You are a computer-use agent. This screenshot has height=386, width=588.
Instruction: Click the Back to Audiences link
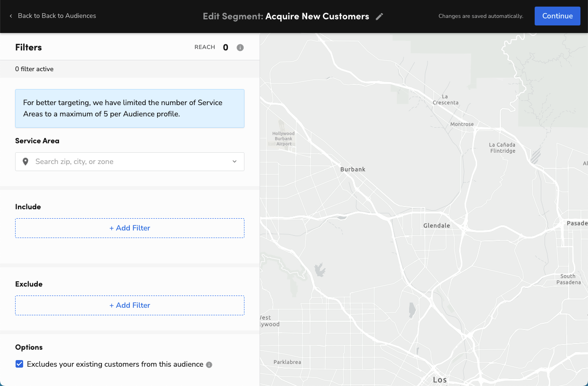click(x=57, y=16)
